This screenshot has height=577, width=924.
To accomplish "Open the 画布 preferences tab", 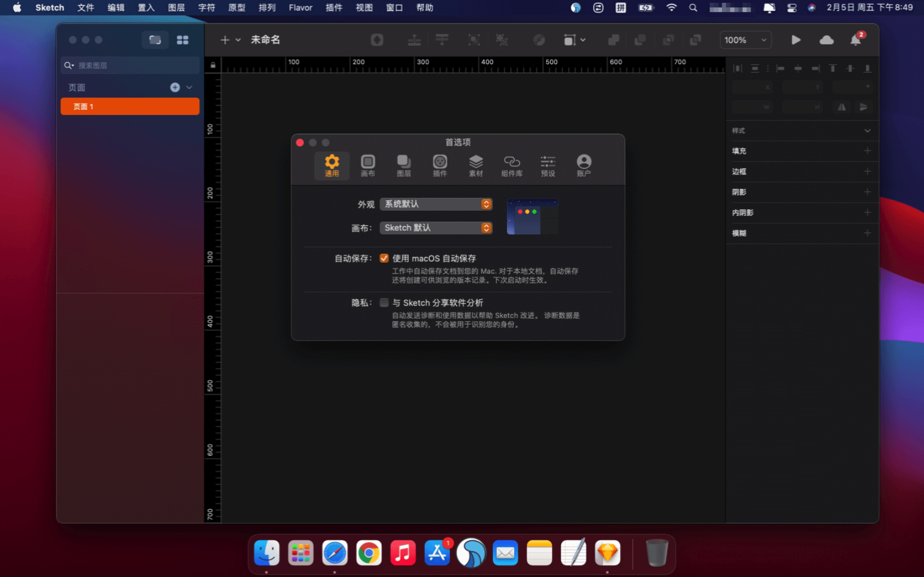I will [368, 165].
